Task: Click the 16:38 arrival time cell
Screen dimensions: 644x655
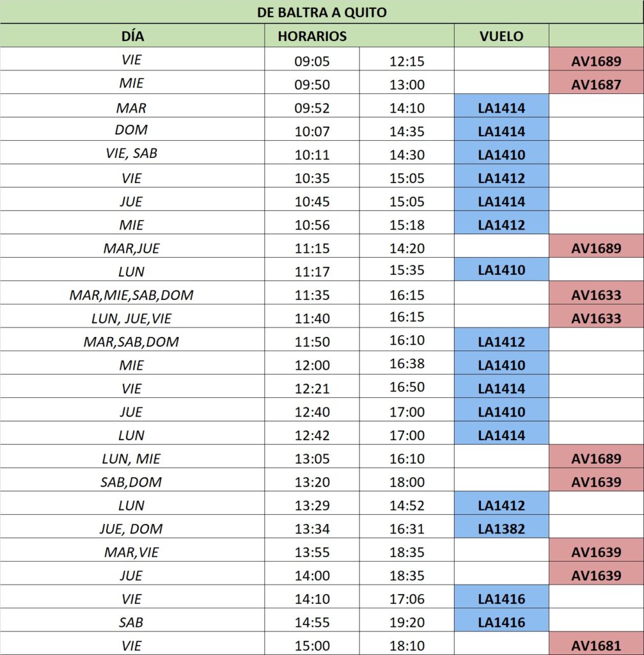Action: (x=407, y=365)
